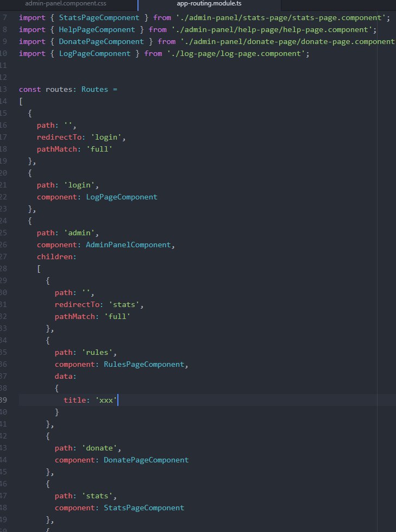Click the './admin-panel/help-page/help-page.component' import path
Image resolution: width=396 pixels, height=532 pixels.
(272, 29)
